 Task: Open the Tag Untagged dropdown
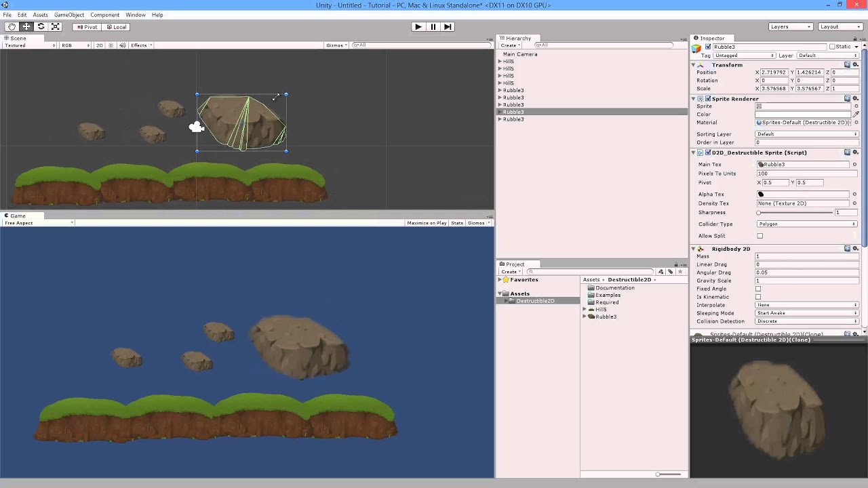tap(744, 55)
